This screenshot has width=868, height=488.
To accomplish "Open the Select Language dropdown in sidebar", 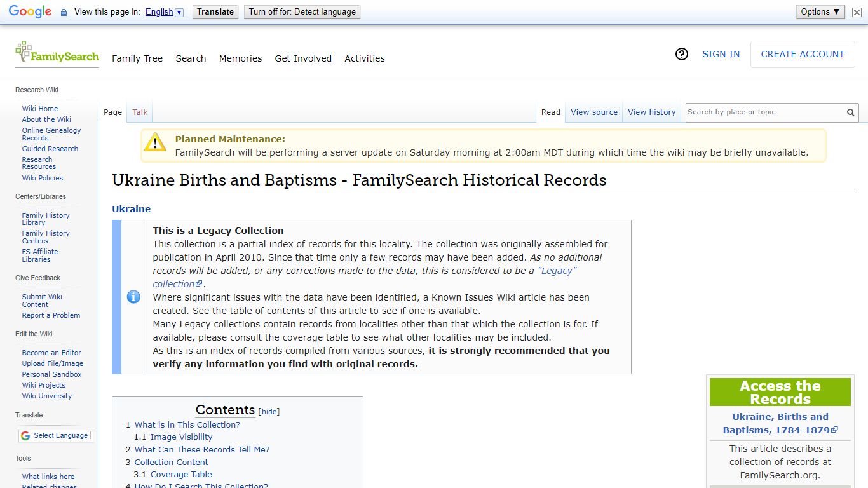I will (55, 436).
